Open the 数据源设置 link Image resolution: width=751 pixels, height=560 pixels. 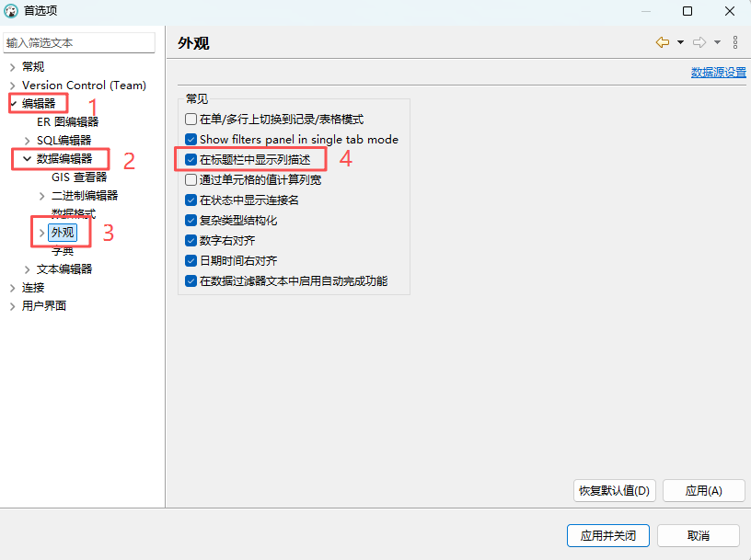pos(718,73)
